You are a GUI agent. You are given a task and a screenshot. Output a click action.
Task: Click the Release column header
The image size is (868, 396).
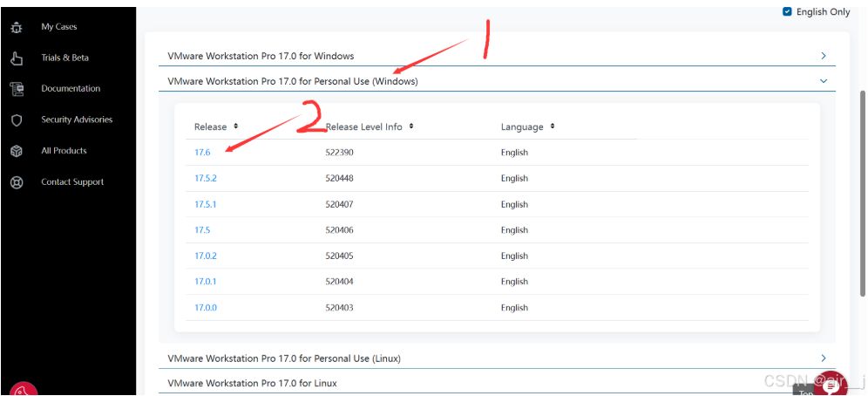click(210, 126)
